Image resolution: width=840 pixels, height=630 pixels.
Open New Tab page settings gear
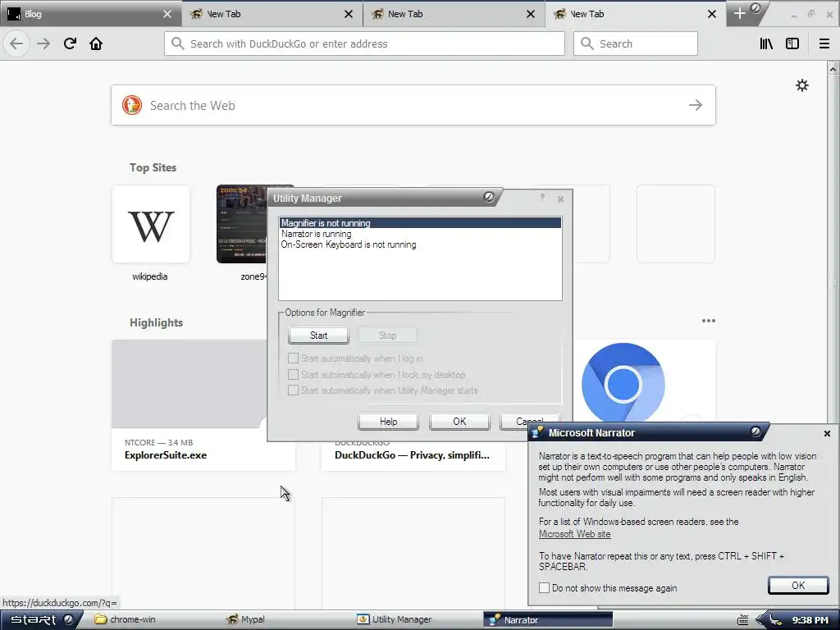point(802,85)
